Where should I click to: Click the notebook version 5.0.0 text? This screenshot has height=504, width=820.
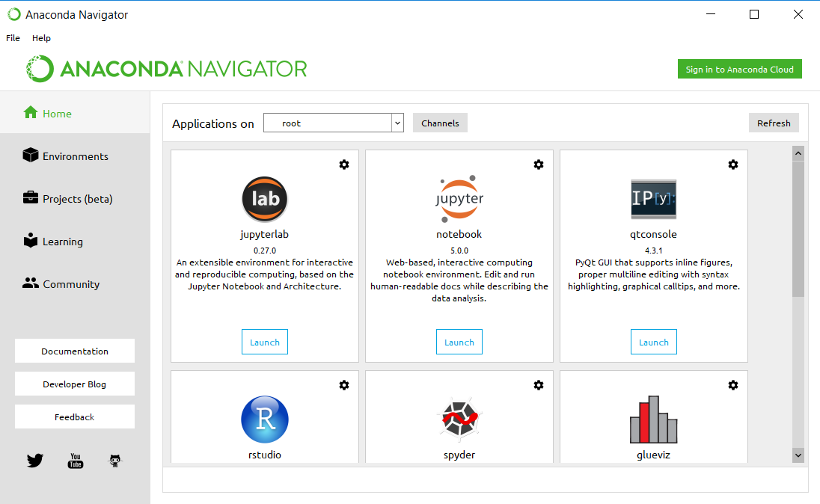point(459,251)
